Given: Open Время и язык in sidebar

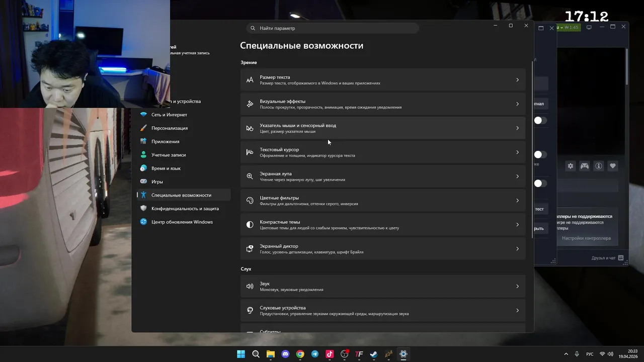Looking at the screenshot, I should (x=184, y=168).
